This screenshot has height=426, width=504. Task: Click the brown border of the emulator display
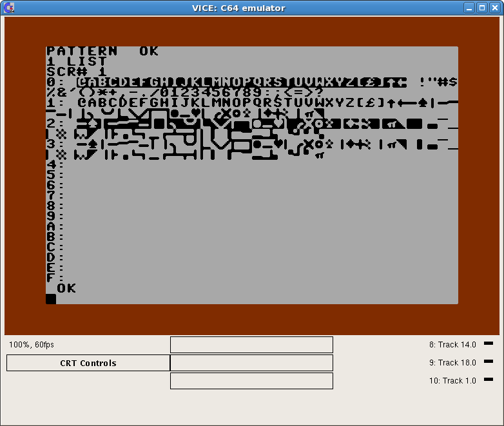click(x=251, y=319)
